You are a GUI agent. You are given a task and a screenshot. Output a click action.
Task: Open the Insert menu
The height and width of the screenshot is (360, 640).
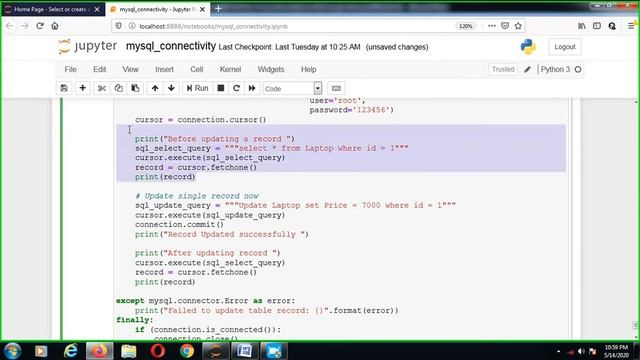[164, 69]
